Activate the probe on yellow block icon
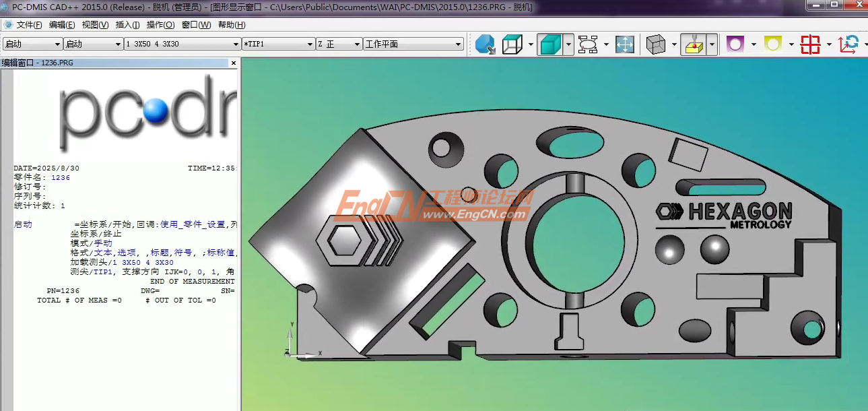Image resolution: width=868 pixels, height=411 pixels. (x=693, y=44)
